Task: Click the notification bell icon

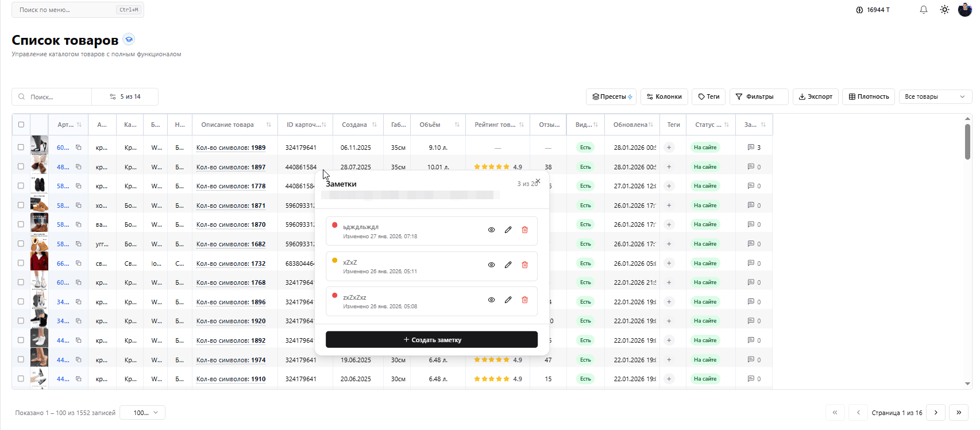Action: pyautogui.click(x=924, y=10)
